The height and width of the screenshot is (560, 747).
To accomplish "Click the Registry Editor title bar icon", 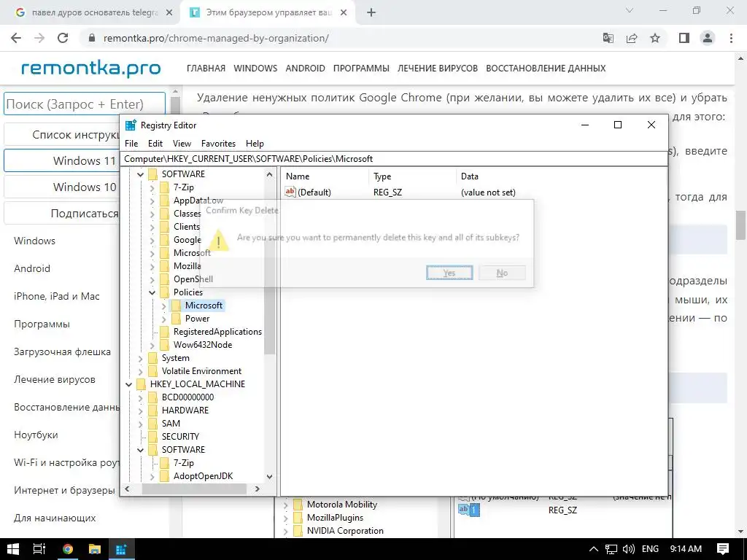I will 131,125.
